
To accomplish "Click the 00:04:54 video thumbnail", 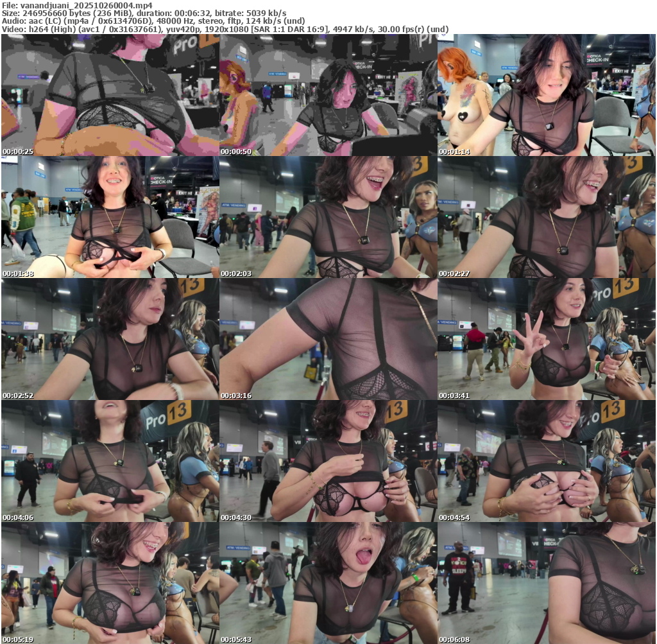I will [x=546, y=461].
